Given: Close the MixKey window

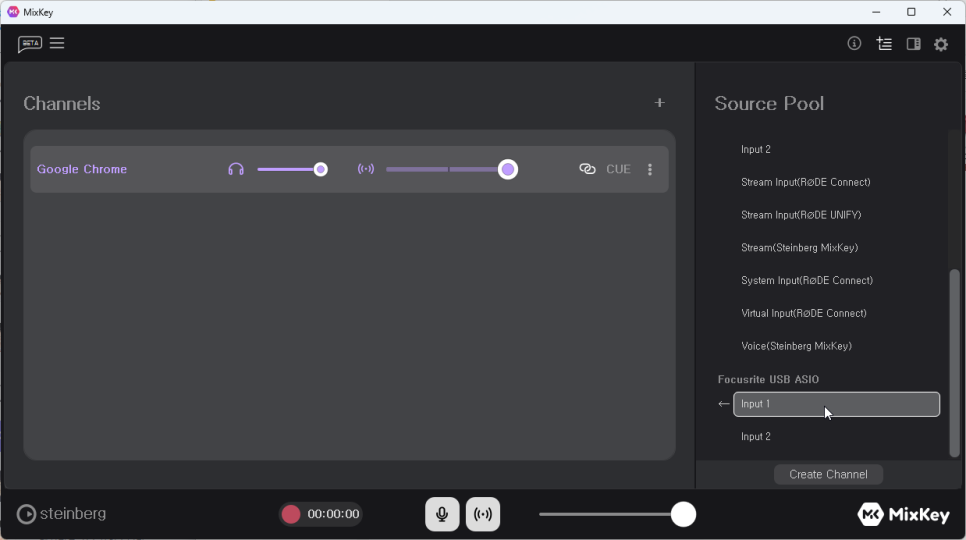Looking at the screenshot, I should (x=947, y=12).
